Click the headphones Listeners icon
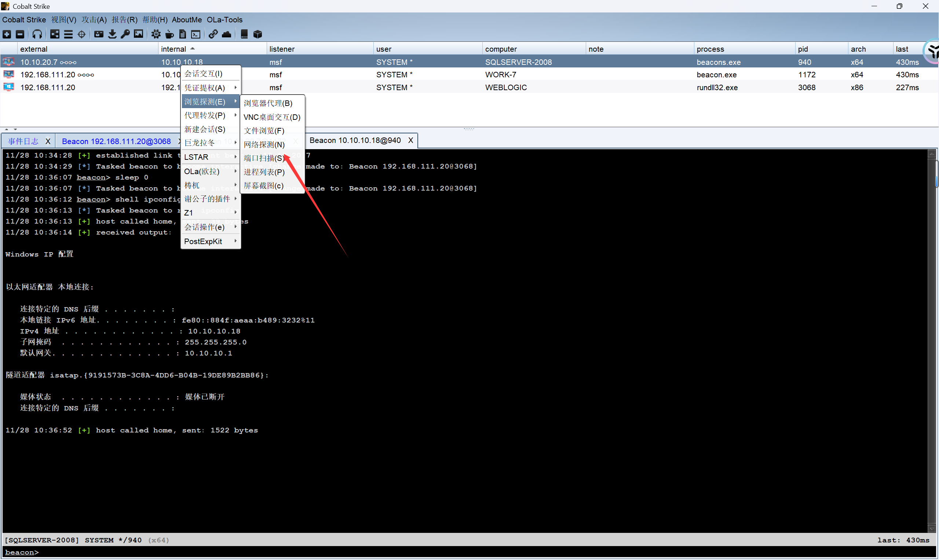Image resolution: width=939 pixels, height=560 pixels. coord(37,34)
